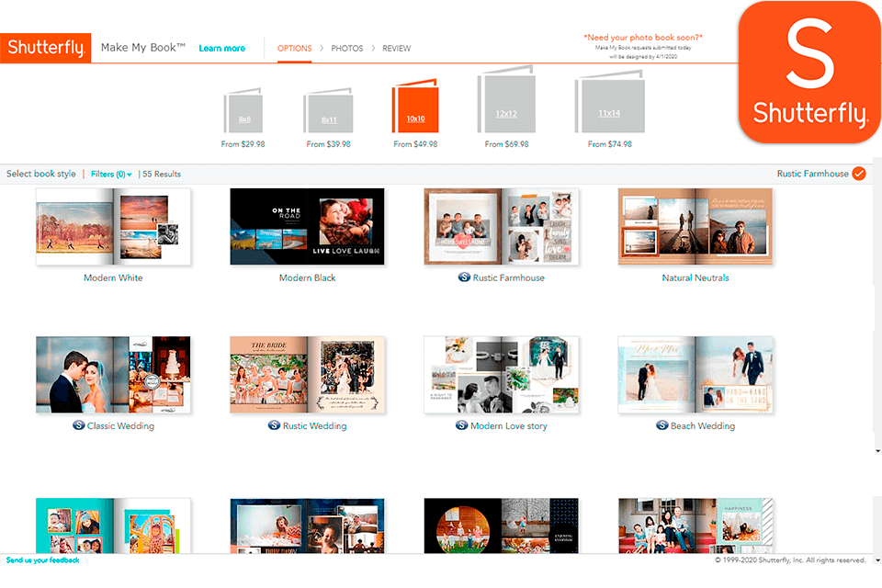Select the black circle-photo book thumbnail
This screenshot has width=882, height=588.
502,526
